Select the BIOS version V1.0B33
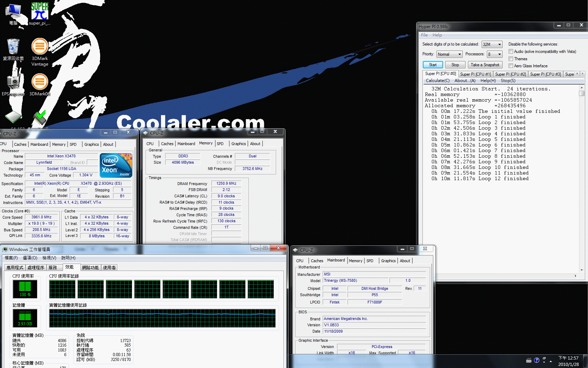 (374, 325)
